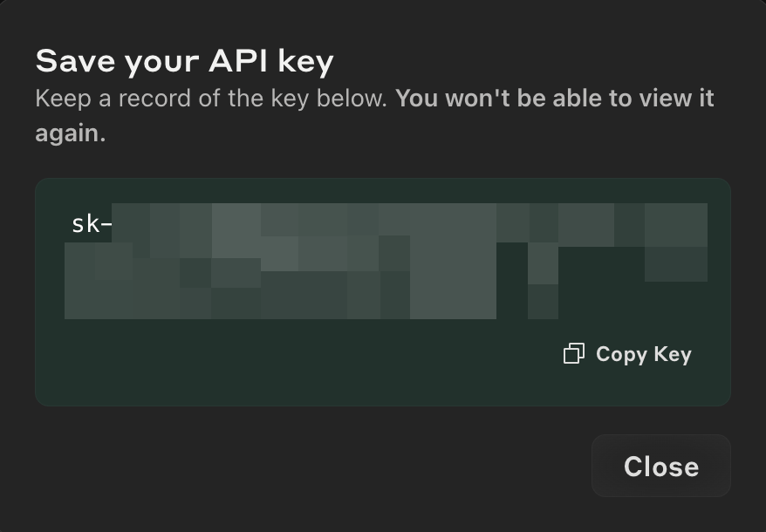Viewport: 766px width, 532px height.
Task: Click the word "Key" in Copy Key
Action: [672, 354]
